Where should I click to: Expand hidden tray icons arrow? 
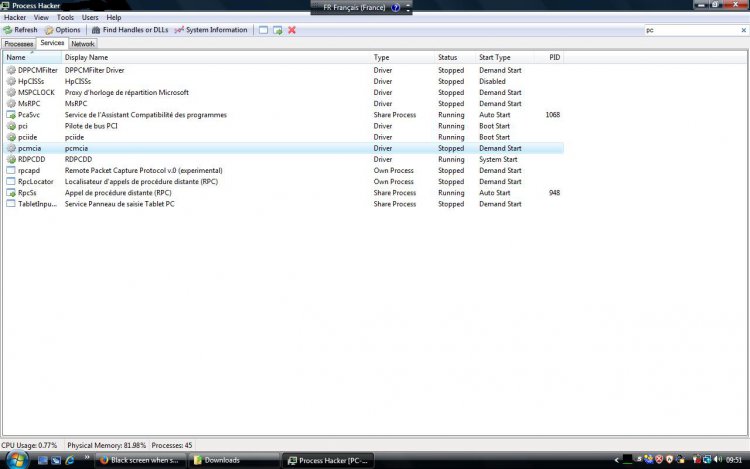pyautogui.click(x=616, y=460)
